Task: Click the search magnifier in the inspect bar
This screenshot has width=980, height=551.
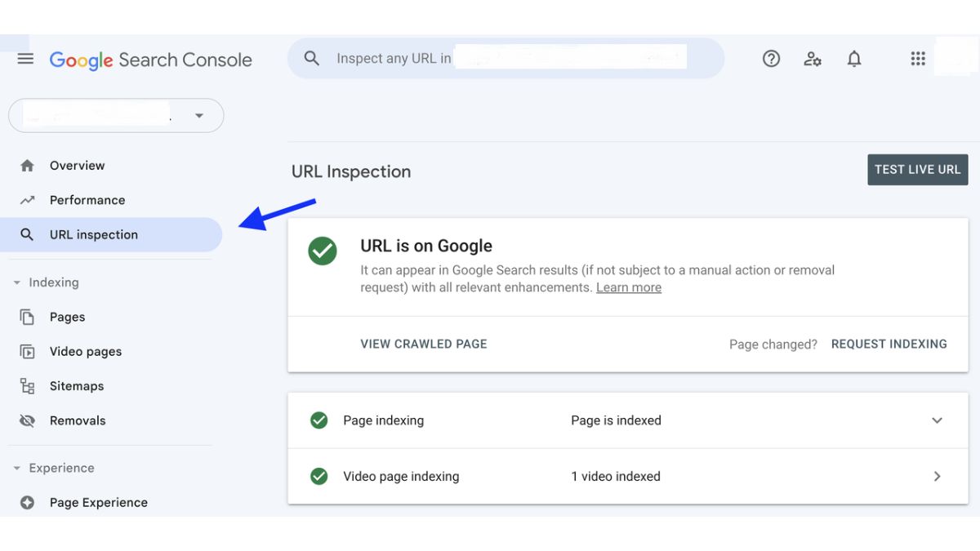Action: (x=311, y=59)
